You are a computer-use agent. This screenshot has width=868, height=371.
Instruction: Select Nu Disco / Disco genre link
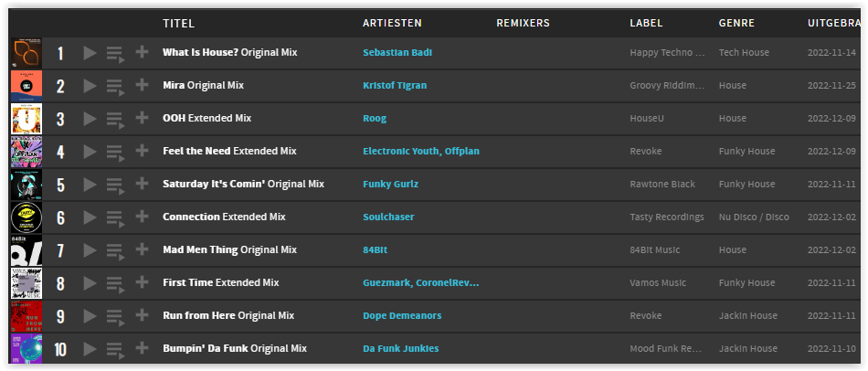pyautogui.click(x=754, y=217)
